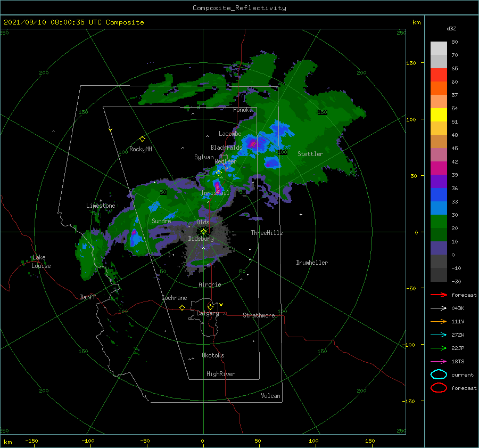Screen dimensions: 479x448
Task: Click the Limestone label
Action: point(101,206)
